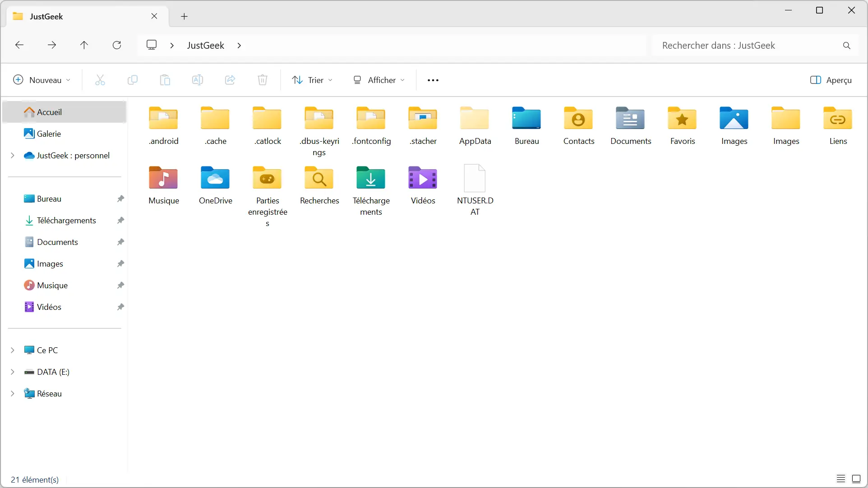Open Accueil in the sidebar
Screen dimensions: 868x488
(x=64, y=112)
